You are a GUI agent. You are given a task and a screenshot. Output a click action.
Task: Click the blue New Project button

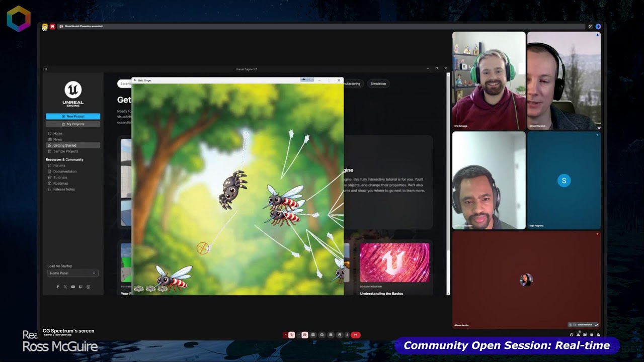[x=73, y=116]
